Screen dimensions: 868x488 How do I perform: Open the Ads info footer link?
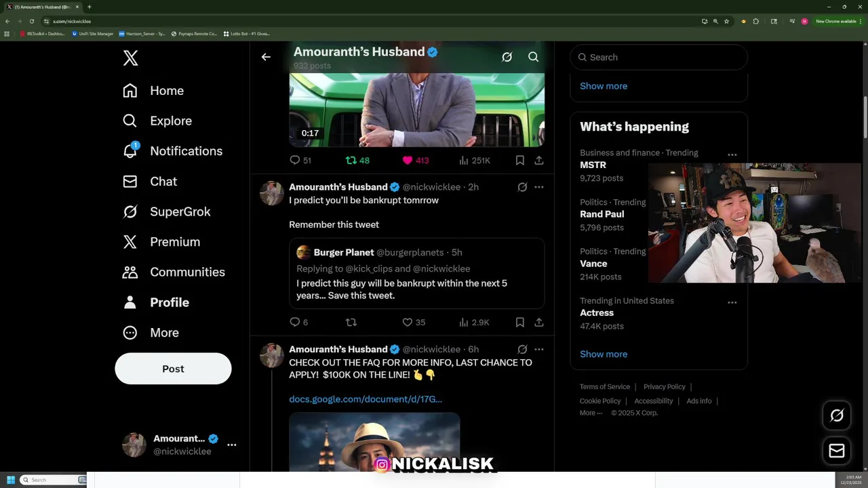tap(699, 401)
